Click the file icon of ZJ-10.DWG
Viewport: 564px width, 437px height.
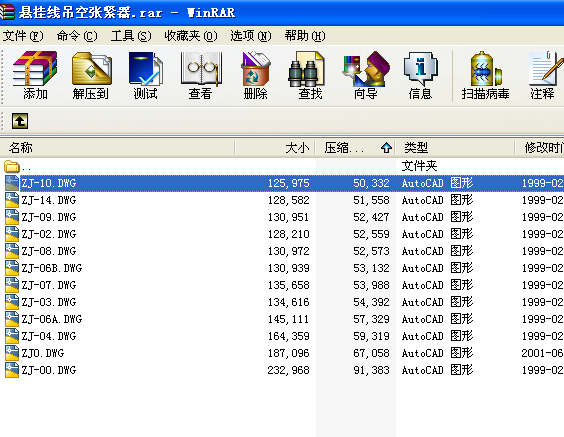[12, 183]
